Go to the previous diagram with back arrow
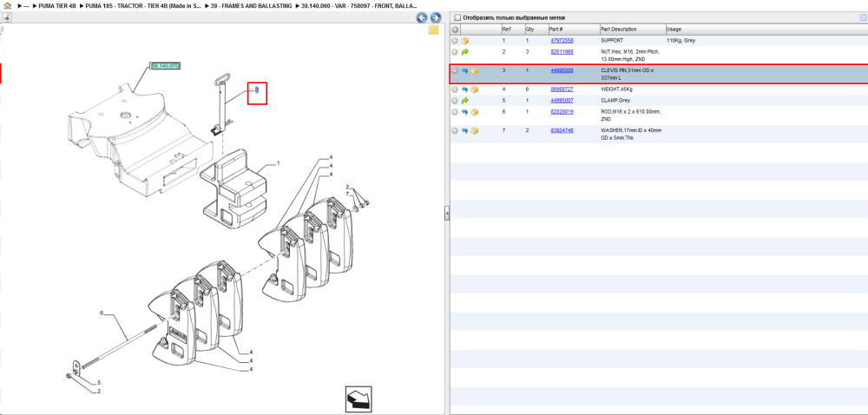 point(422,17)
